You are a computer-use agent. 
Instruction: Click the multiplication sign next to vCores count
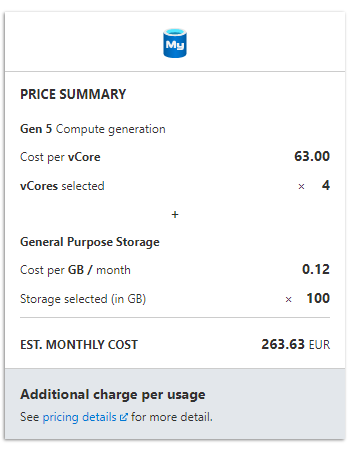[x=301, y=187]
